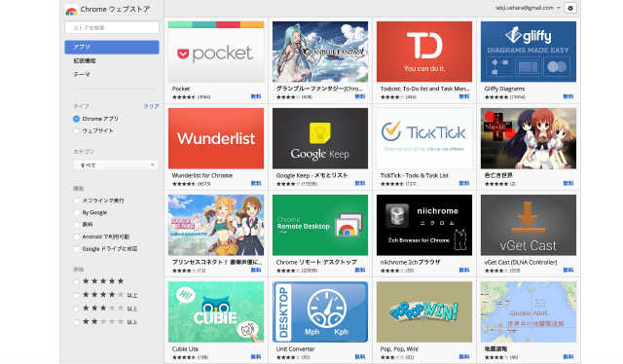Click the free button on Wunderlist
623x364 pixels.
click(256, 183)
